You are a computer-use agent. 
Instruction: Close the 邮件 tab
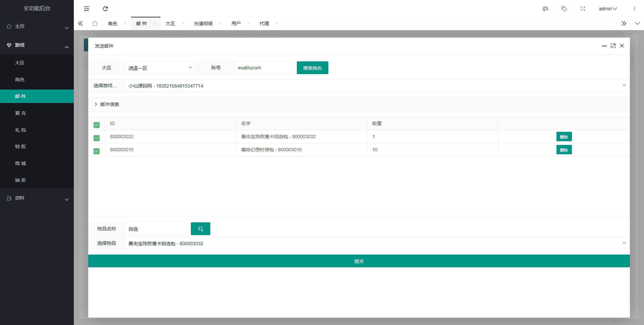pos(155,23)
